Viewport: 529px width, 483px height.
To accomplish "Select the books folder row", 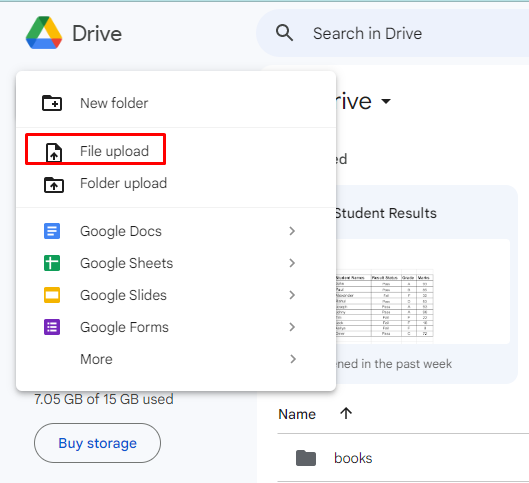I will point(403,458).
